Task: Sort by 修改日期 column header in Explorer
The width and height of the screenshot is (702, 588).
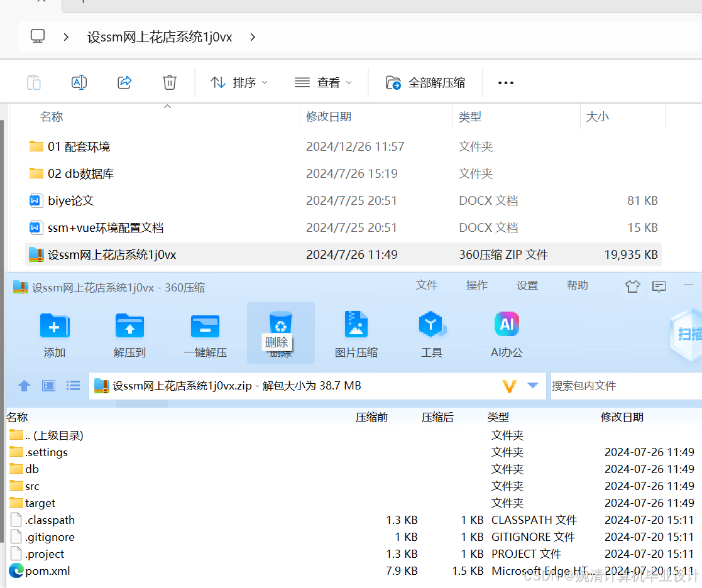Action: pyautogui.click(x=329, y=117)
